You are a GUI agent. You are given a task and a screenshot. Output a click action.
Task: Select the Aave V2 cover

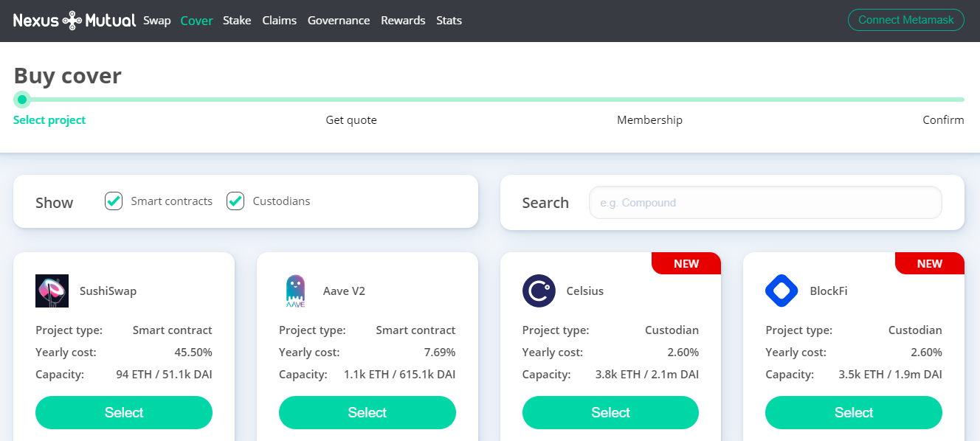point(367,412)
